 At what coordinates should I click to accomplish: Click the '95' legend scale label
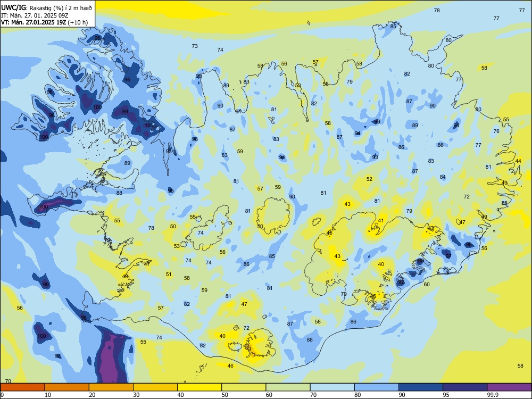[446, 395]
